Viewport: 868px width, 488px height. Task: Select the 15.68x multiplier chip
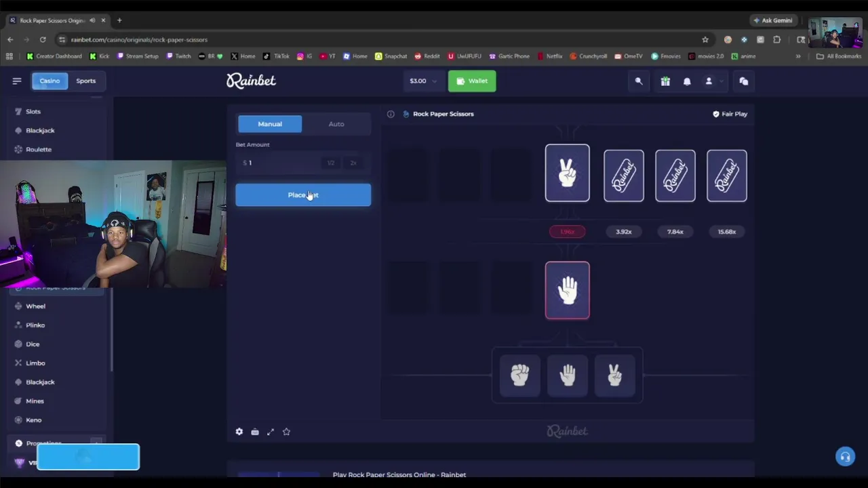(727, 232)
